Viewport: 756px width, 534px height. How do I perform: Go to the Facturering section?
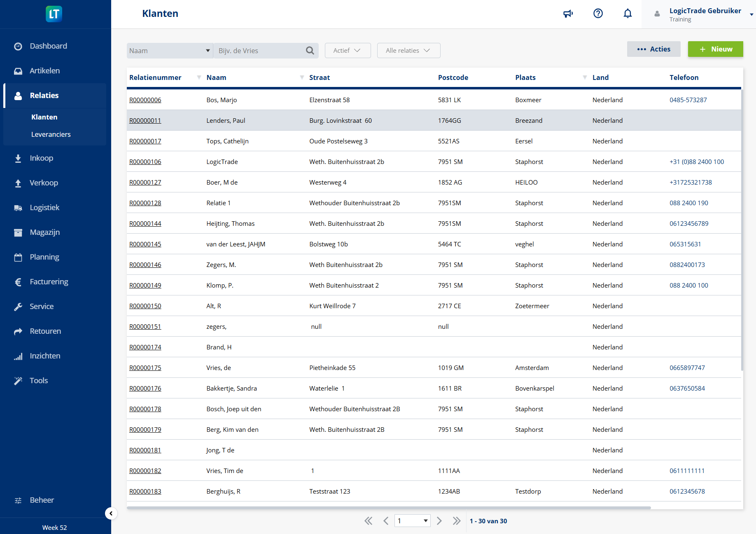[x=49, y=281]
